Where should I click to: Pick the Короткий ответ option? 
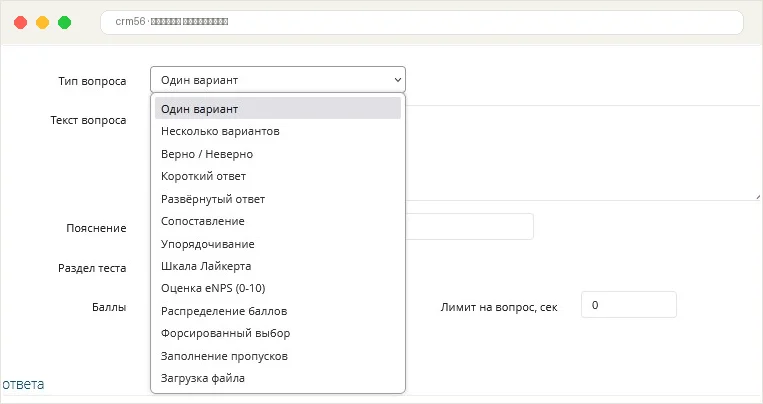point(278,176)
